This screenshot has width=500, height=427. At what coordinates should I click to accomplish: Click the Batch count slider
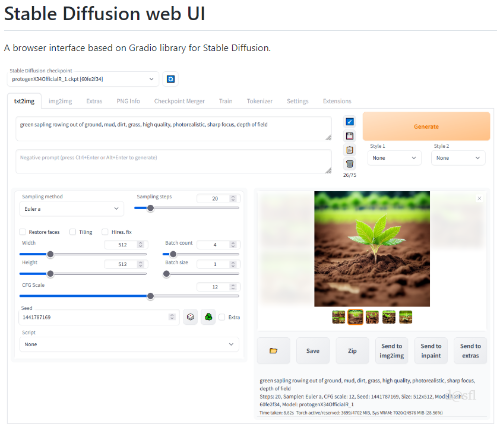pos(201,254)
